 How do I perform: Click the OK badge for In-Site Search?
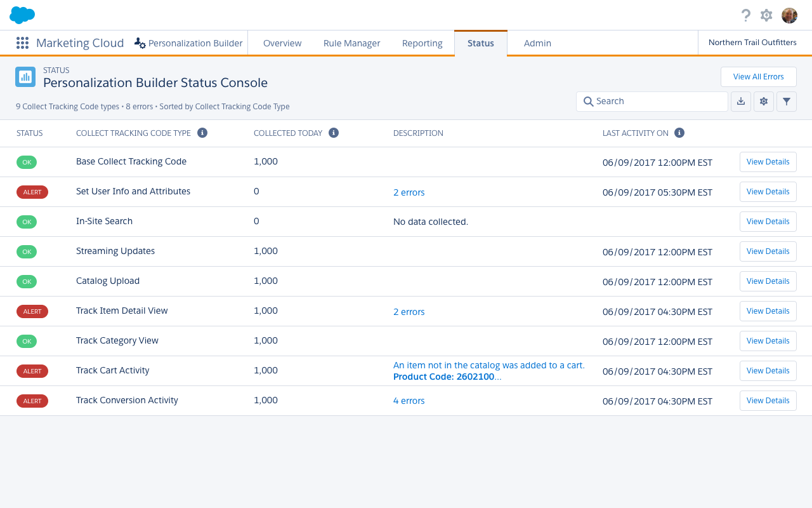27,222
